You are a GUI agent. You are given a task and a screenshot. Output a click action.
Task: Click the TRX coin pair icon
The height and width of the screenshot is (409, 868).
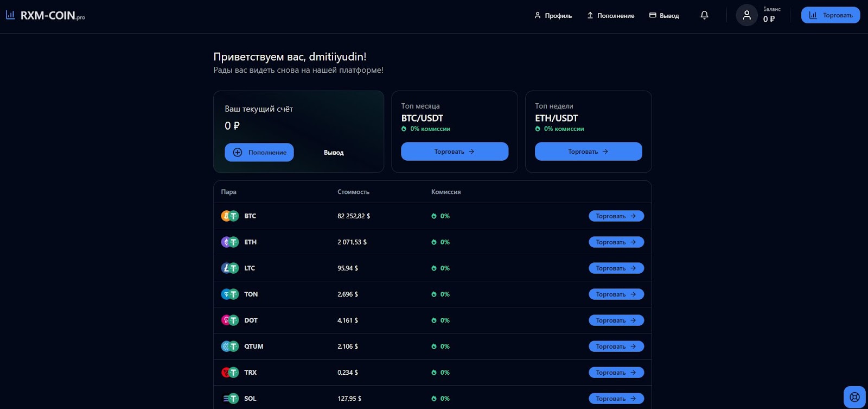(x=229, y=373)
